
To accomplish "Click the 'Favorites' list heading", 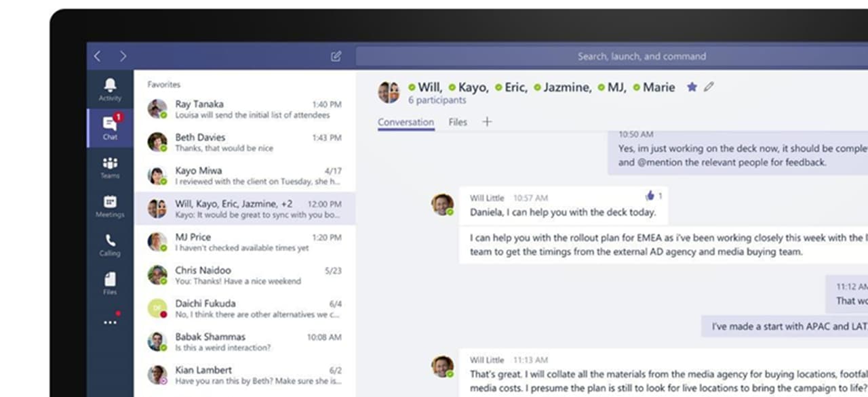I will point(163,85).
